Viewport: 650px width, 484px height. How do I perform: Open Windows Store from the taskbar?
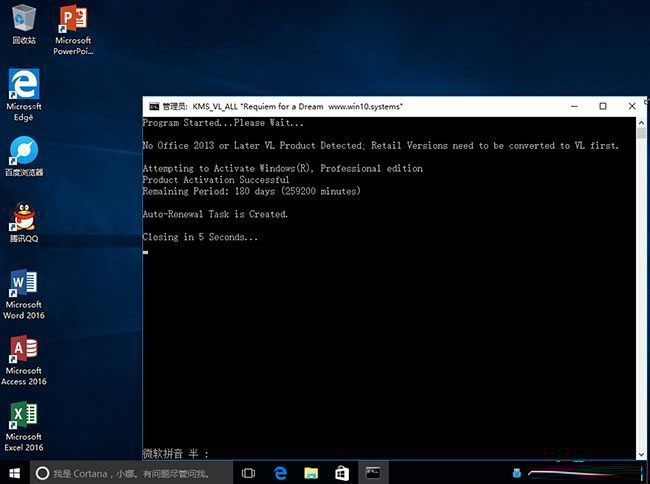click(341, 473)
